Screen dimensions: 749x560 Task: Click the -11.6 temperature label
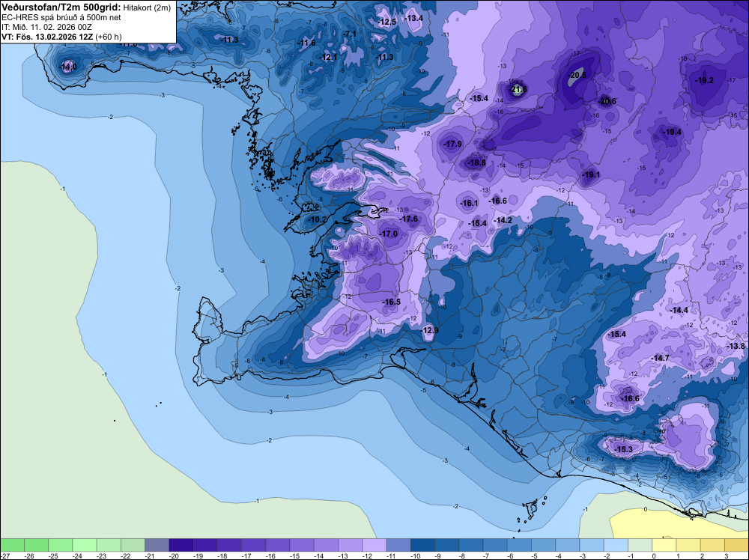point(307,43)
